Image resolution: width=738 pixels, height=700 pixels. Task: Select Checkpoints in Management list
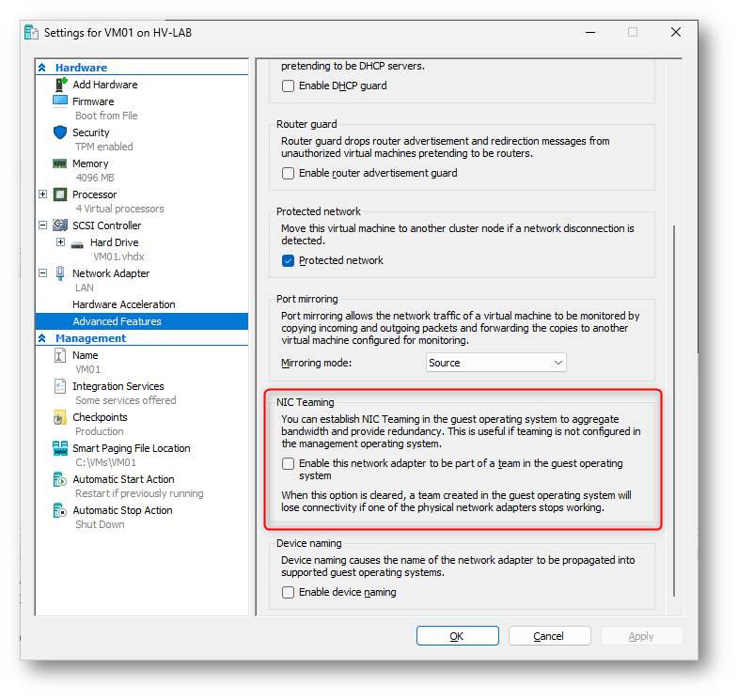click(x=100, y=417)
